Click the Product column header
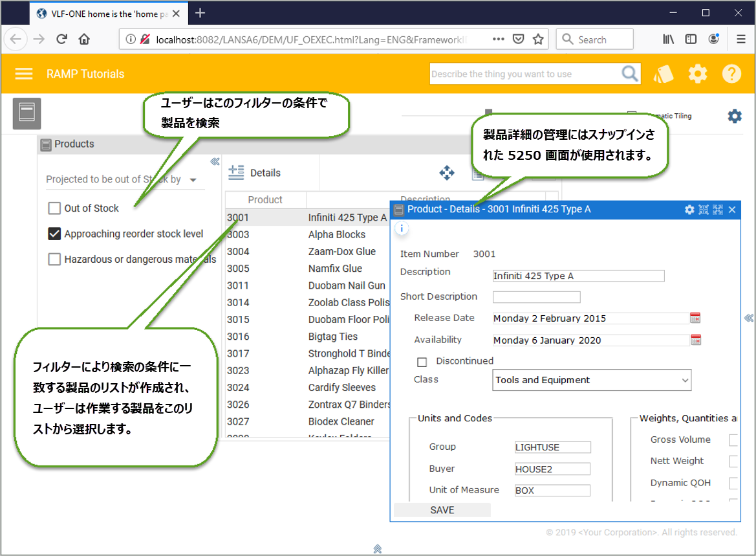756x556 pixels. click(x=265, y=200)
